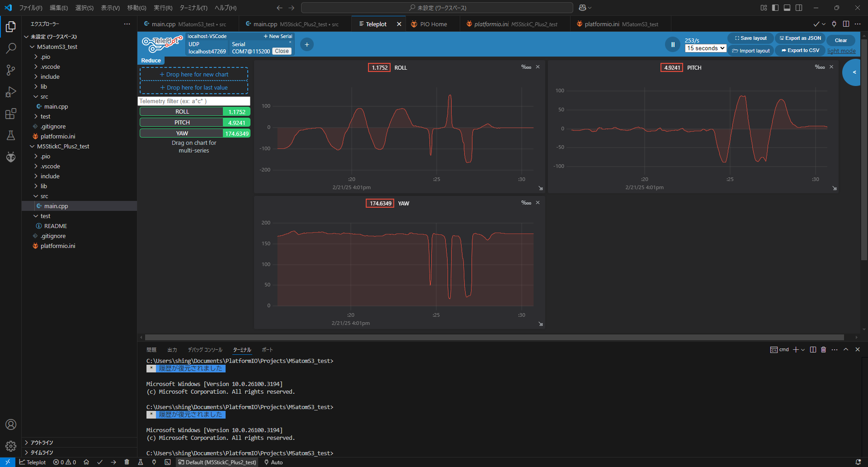Screen dimensions: 868x467
Task: Click the Telemetry filter input field
Action: 193,101
